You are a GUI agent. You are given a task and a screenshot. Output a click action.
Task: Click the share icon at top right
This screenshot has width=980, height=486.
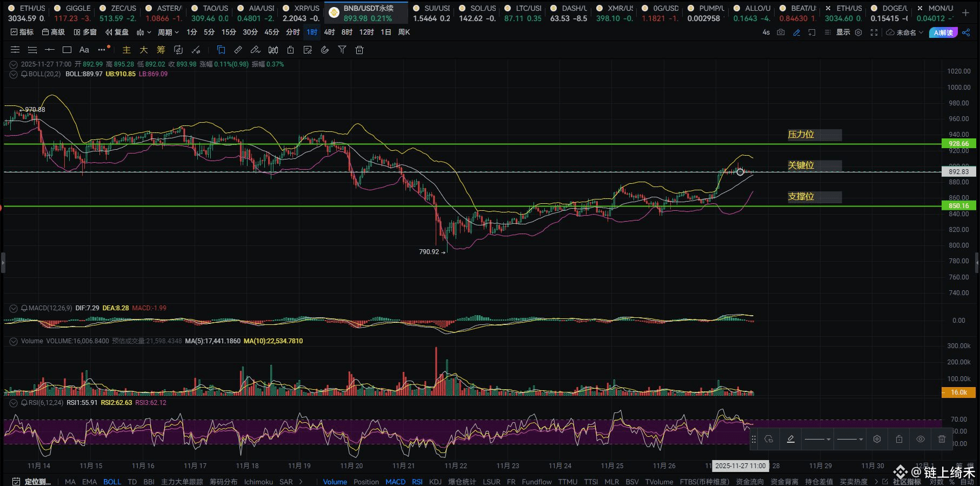click(966, 32)
